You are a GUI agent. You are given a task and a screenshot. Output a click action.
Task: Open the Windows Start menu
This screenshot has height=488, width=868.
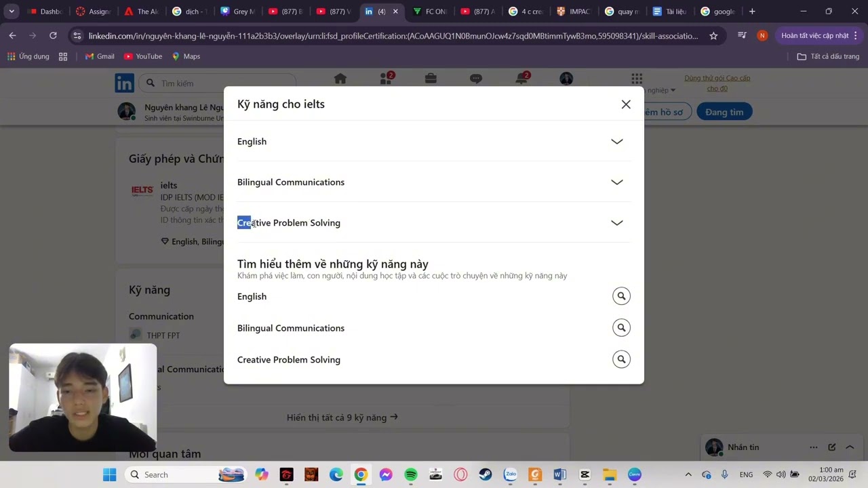tap(109, 474)
